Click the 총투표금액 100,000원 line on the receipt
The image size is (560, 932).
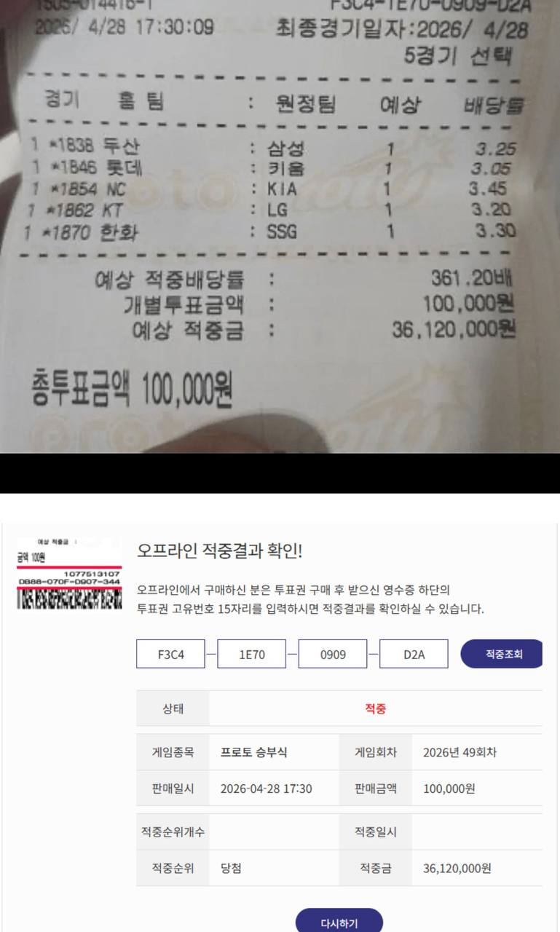pyautogui.click(x=132, y=390)
